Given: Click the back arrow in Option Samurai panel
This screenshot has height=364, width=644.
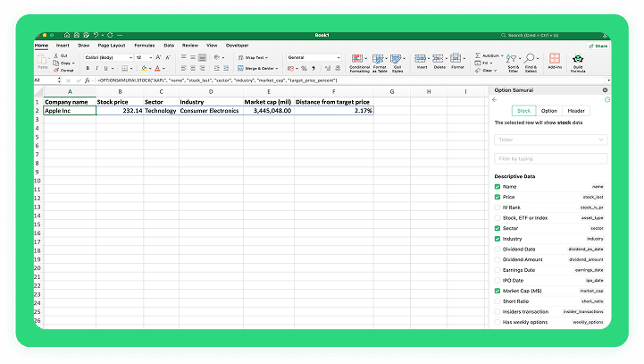Looking at the screenshot, I should point(495,99).
